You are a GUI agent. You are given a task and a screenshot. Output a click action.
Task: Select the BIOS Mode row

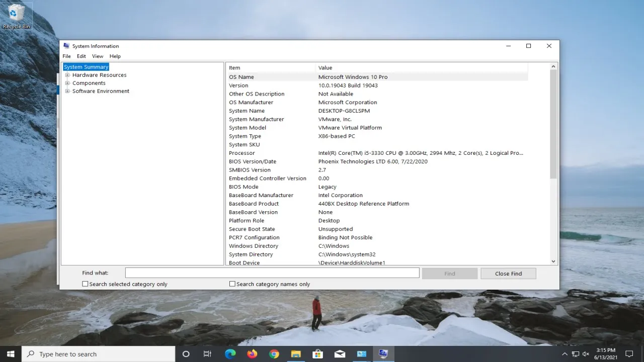(x=377, y=187)
